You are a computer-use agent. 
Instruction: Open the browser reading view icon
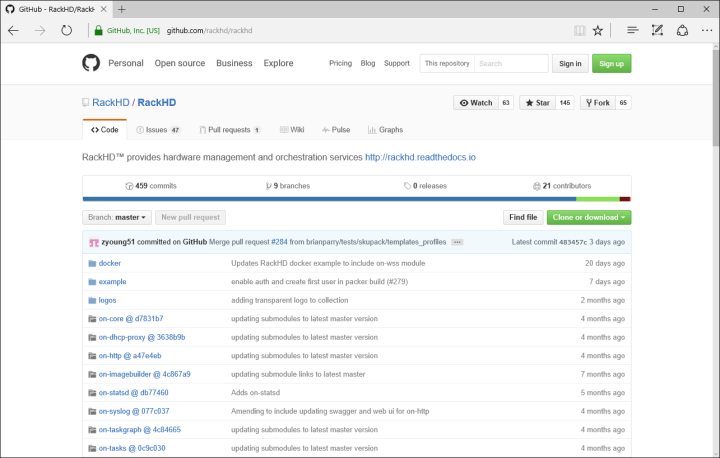[579, 31]
